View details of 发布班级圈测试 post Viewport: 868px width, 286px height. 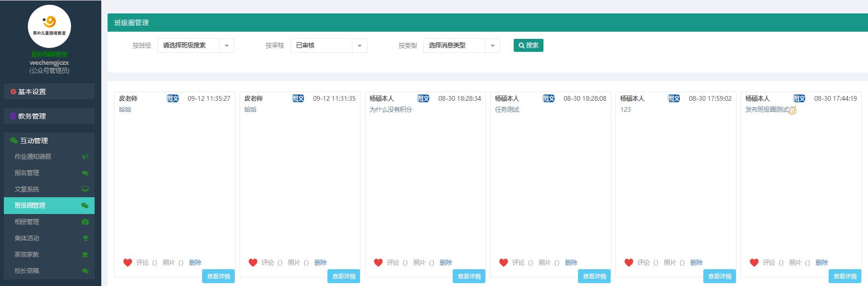[x=845, y=276]
